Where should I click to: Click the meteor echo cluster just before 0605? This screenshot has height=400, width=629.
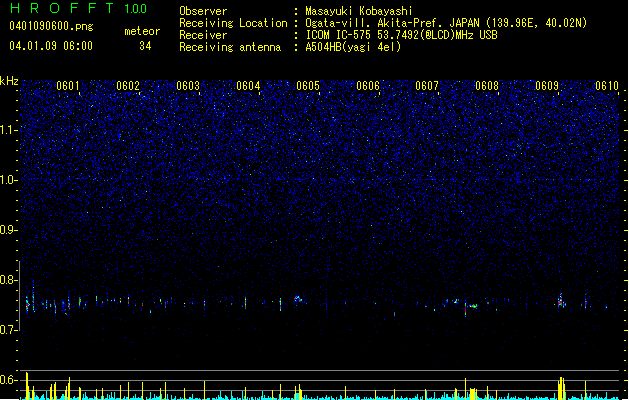[x=298, y=299]
